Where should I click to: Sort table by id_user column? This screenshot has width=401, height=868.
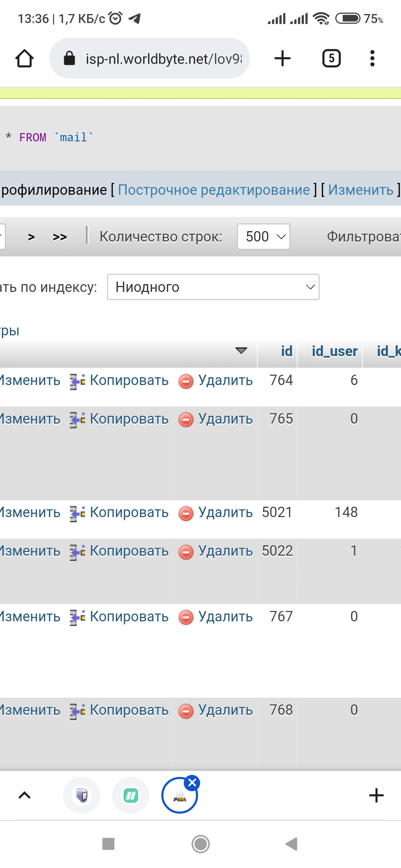[x=334, y=351]
